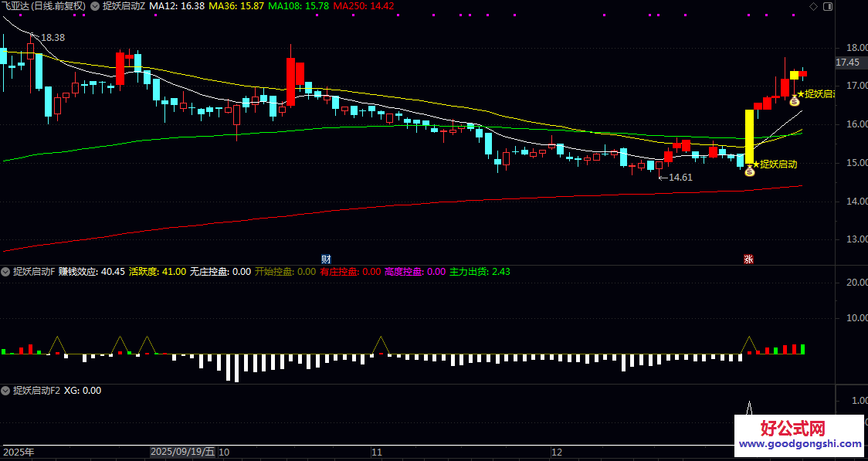Click the 2025年 label on timeline

pyautogui.click(x=19, y=452)
